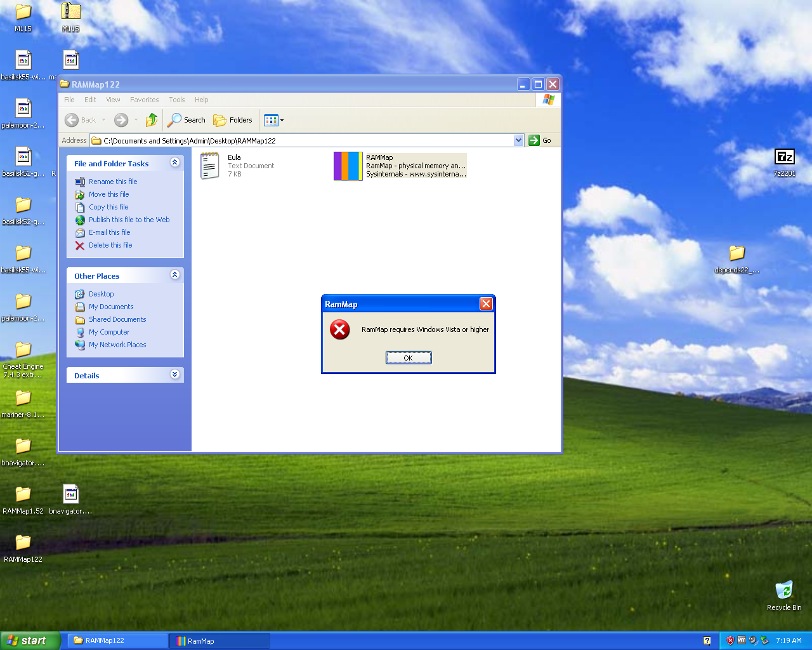The image size is (812, 650).
Task: Select the RamMap taskbar entry
Action: (219, 640)
